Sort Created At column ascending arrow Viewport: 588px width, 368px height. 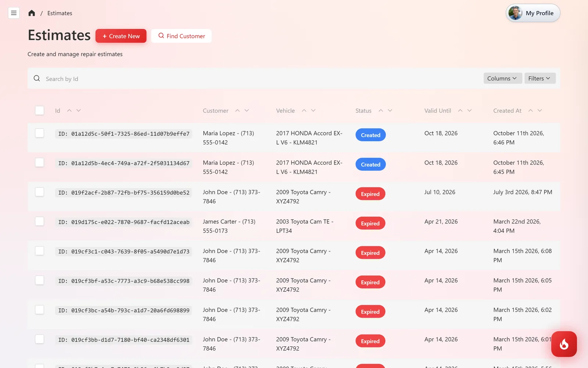coord(530,110)
